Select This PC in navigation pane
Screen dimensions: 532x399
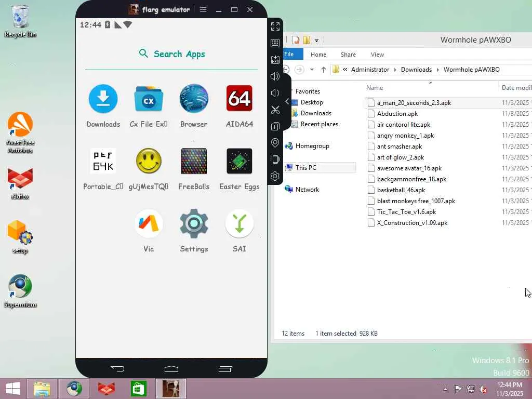(305, 168)
